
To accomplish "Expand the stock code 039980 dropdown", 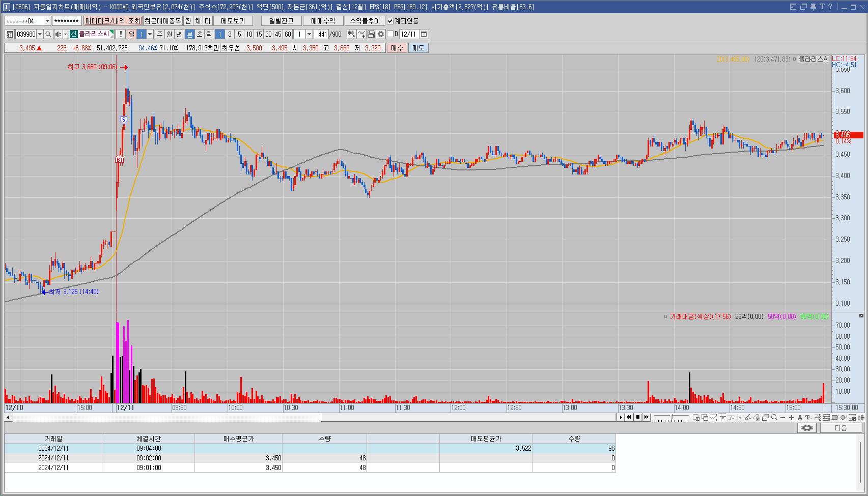I will (x=40, y=34).
